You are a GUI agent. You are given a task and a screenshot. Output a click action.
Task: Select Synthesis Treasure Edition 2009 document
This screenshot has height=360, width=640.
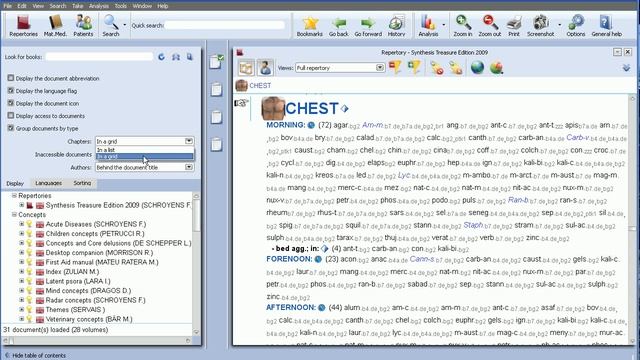[x=118, y=205]
